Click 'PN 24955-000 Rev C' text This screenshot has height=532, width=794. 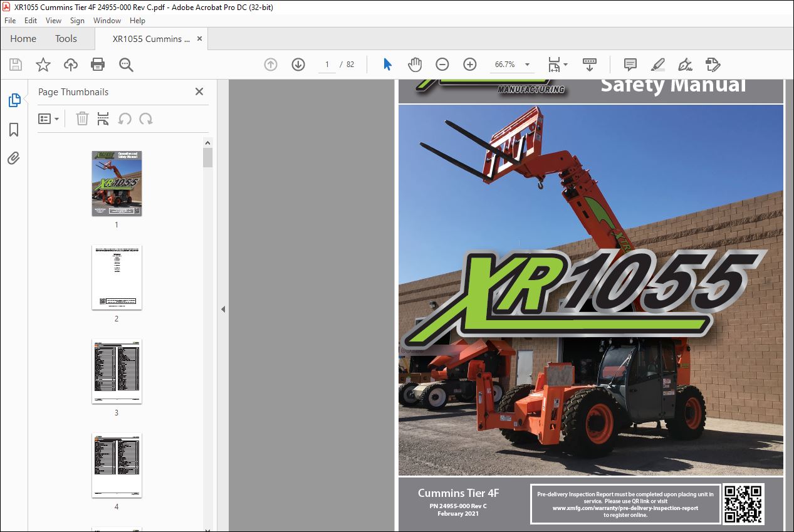tap(458, 506)
